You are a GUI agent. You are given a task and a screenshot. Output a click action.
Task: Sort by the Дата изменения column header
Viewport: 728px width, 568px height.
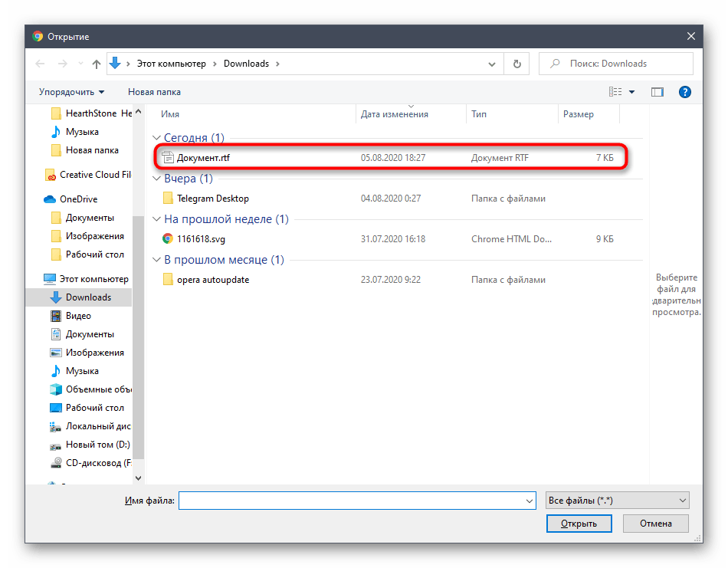pyautogui.click(x=395, y=114)
